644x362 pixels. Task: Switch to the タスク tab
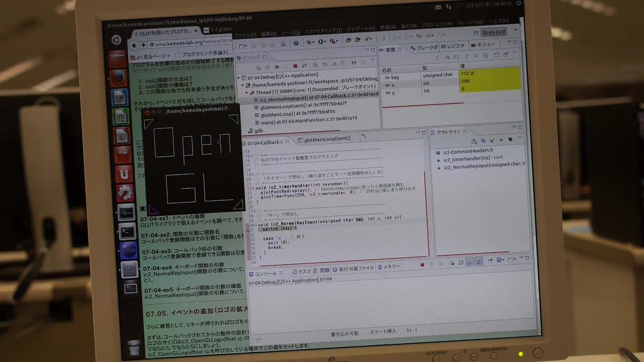pyautogui.click(x=302, y=271)
